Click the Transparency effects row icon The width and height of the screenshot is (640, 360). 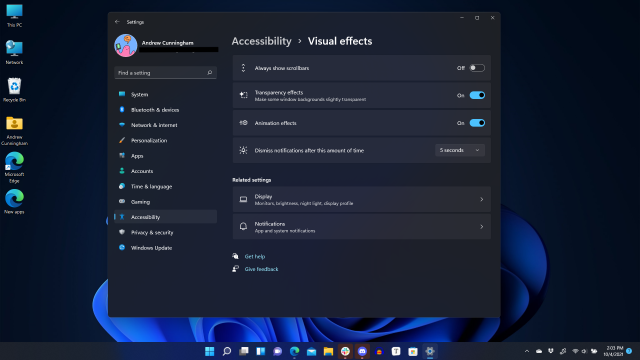coord(243,95)
